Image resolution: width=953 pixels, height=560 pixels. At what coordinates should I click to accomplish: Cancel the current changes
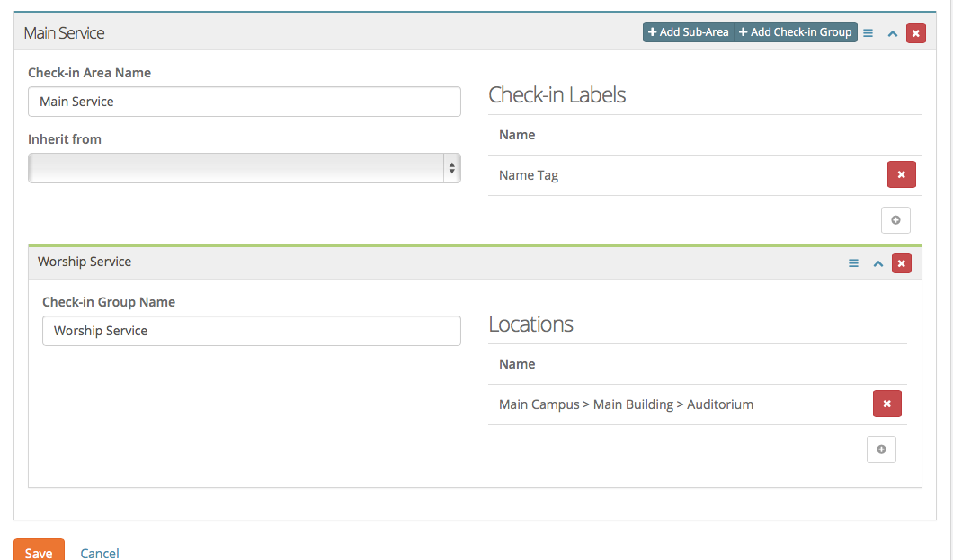99,552
